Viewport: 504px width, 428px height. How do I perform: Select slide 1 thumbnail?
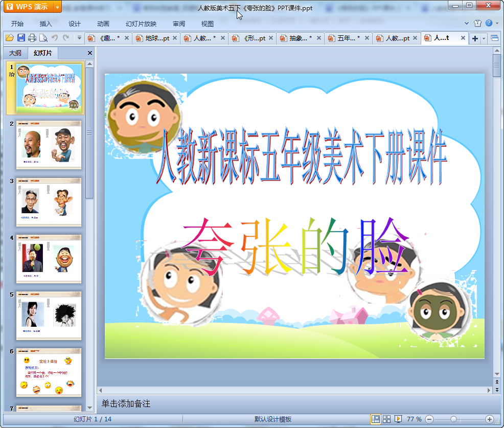[x=49, y=88]
